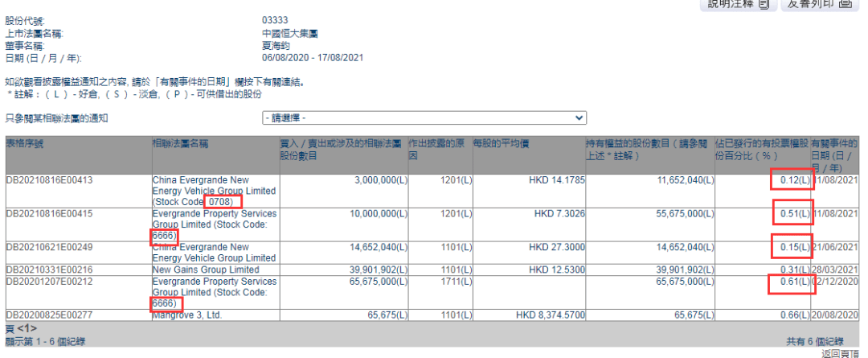Click the New Gains Group Limited cell
This screenshot has width=868, height=358.
pyautogui.click(x=206, y=270)
